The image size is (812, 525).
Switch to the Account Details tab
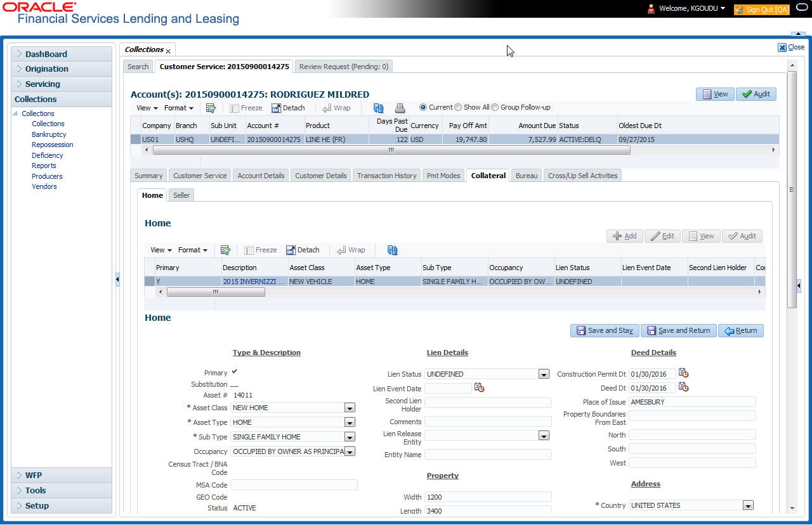point(261,176)
